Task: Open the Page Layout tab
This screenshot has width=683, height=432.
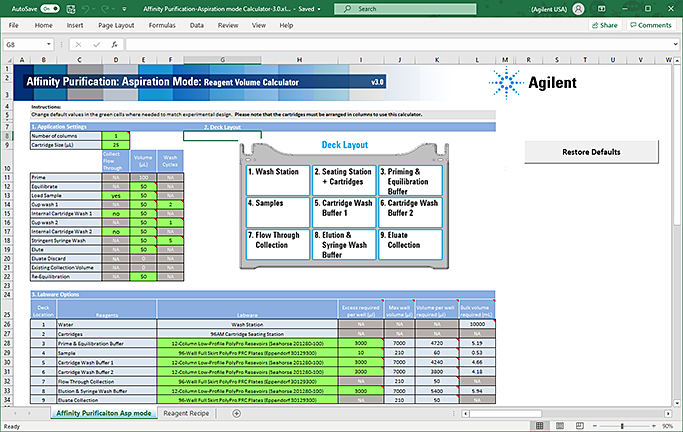Action: point(116,25)
